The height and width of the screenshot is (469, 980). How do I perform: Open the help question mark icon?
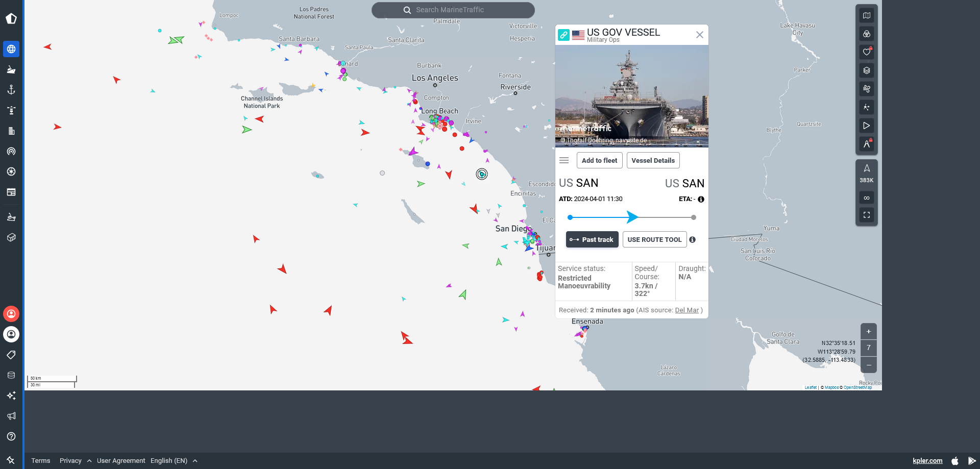(11, 436)
